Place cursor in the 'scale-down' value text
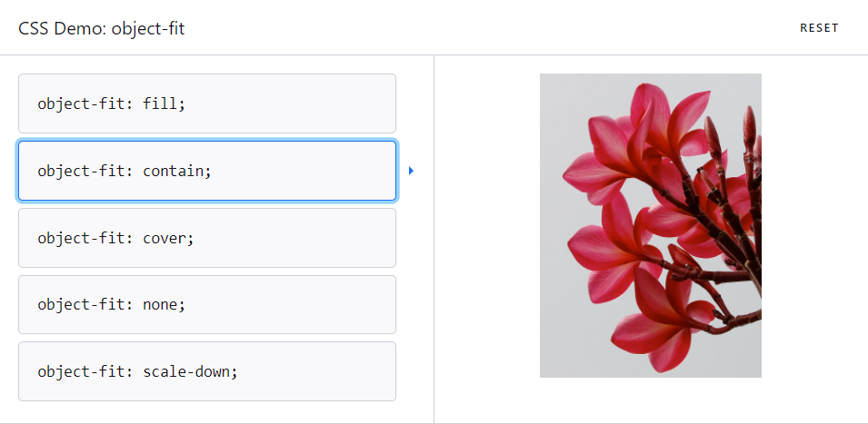The width and height of the screenshot is (868, 424). [187, 371]
